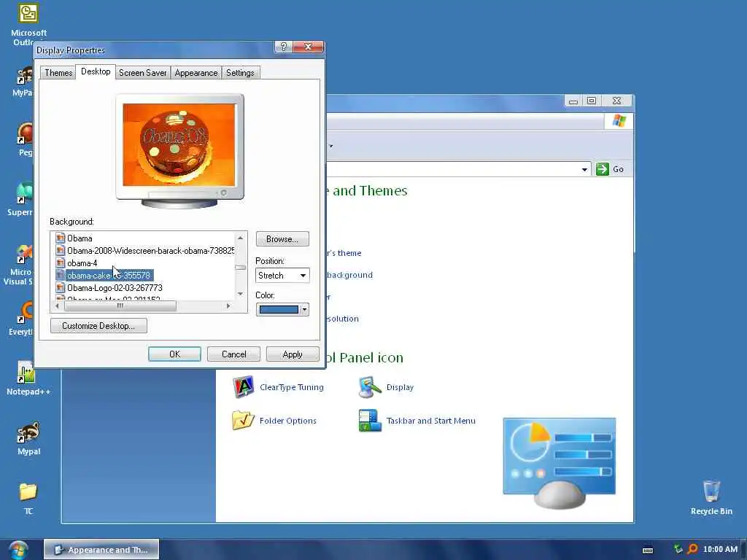Screen dimensions: 747x560
Task: Click horizontal scrollbar left arrow in list
Action: pos(57,306)
